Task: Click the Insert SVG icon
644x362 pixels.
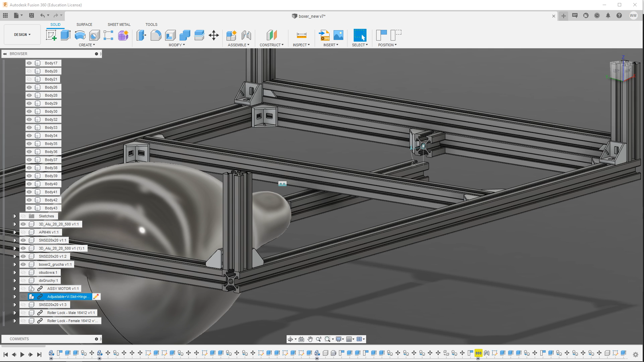Action: (324, 35)
